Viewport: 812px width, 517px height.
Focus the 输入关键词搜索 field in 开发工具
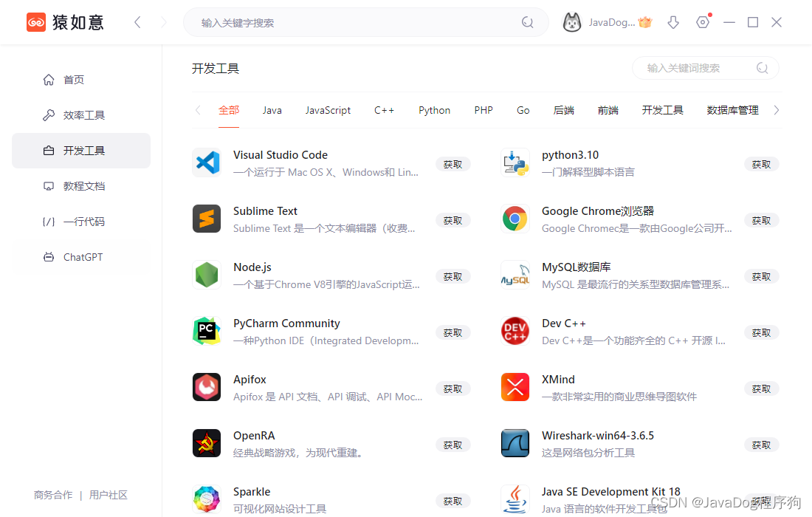(705, 68)
